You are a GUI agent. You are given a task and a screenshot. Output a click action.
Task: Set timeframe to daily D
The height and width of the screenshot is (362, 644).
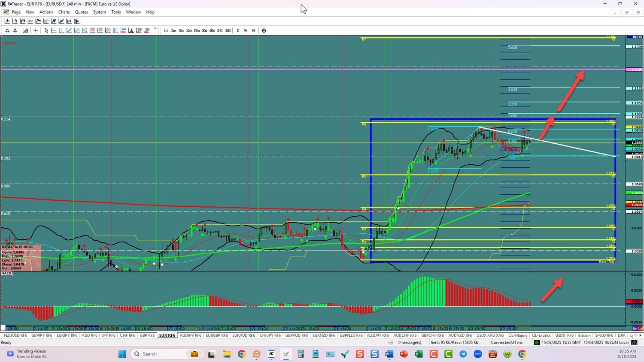coord(238,30)
